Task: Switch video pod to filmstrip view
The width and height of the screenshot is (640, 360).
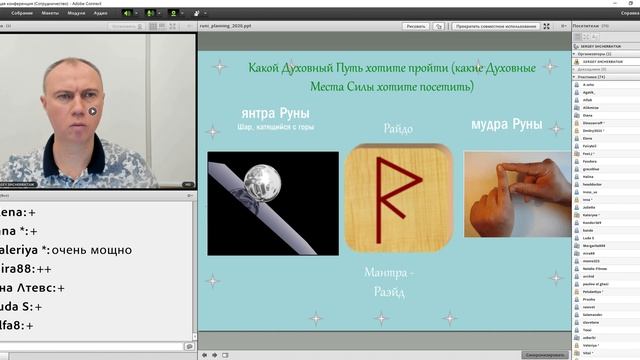Action: coord(162,26)
